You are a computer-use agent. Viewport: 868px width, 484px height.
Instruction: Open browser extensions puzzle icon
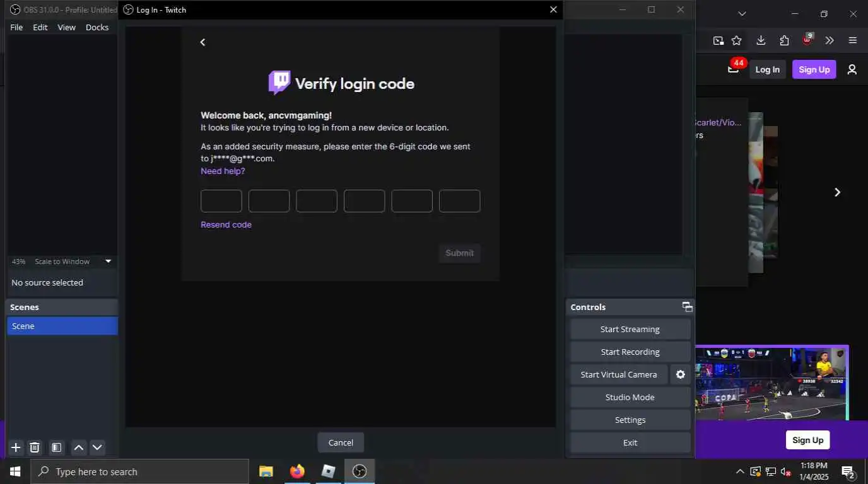[784, 40]
